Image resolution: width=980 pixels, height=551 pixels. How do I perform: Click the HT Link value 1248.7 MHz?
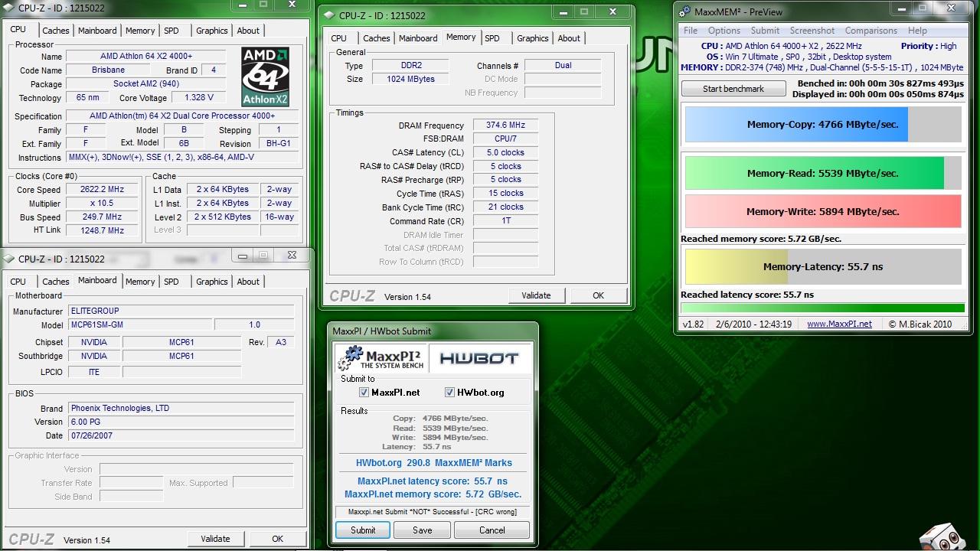(x=102, y=231)
